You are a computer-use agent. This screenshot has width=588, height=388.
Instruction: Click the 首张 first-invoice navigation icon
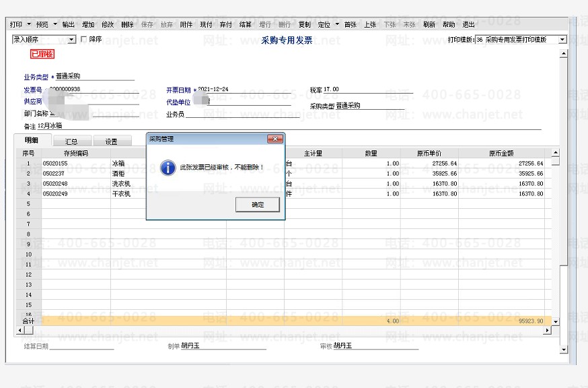coord(353,24)
